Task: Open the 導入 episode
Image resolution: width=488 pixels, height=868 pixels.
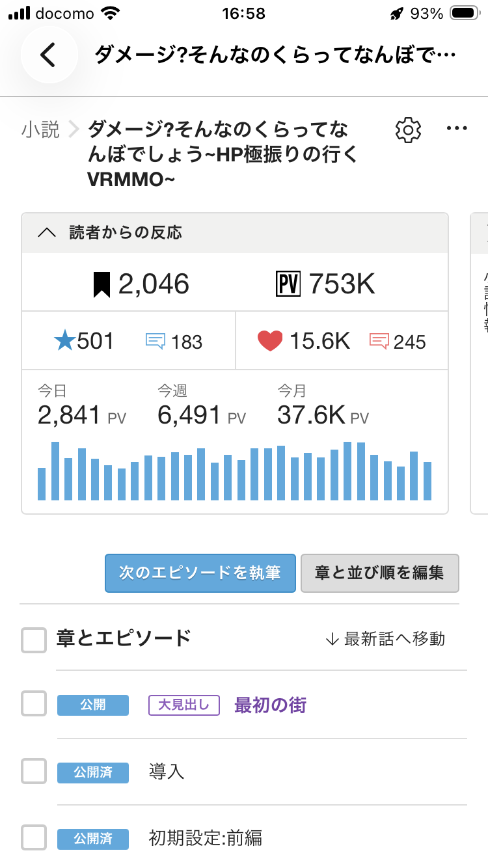Action: 167,772
